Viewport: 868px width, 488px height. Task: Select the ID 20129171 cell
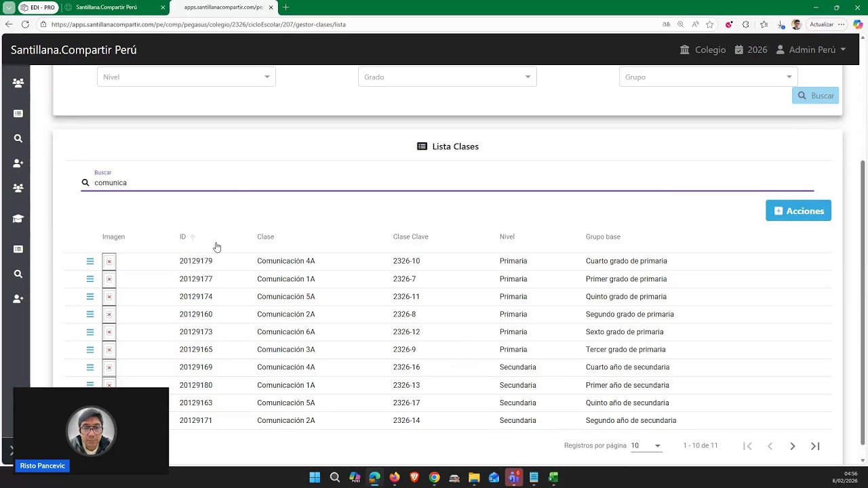pos(196,420)
